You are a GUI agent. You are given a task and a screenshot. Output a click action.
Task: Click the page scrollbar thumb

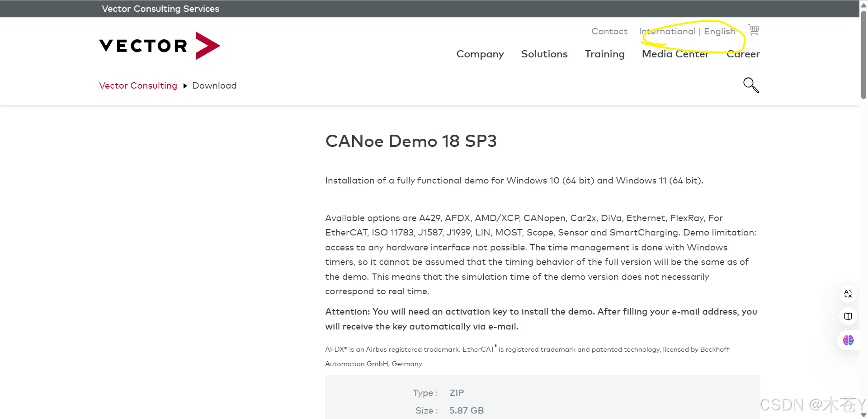[x=863, y=54]
